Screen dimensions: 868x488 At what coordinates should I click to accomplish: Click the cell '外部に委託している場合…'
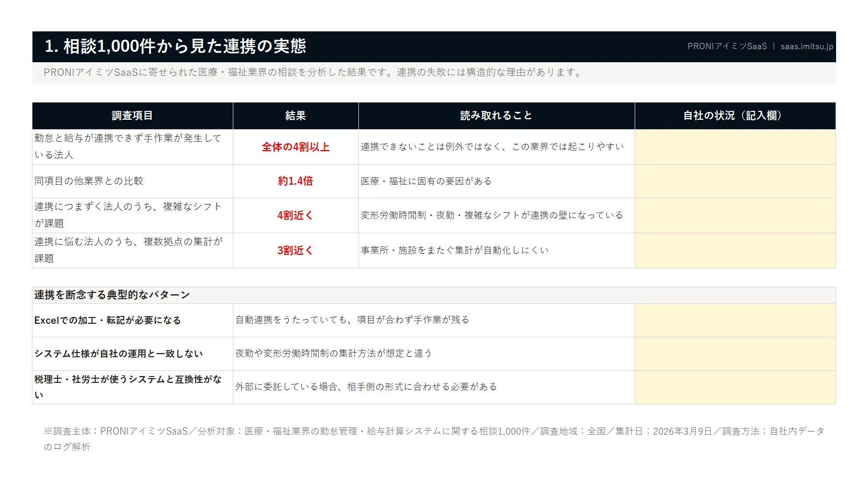pyautogui.click(x=434, y=387)
